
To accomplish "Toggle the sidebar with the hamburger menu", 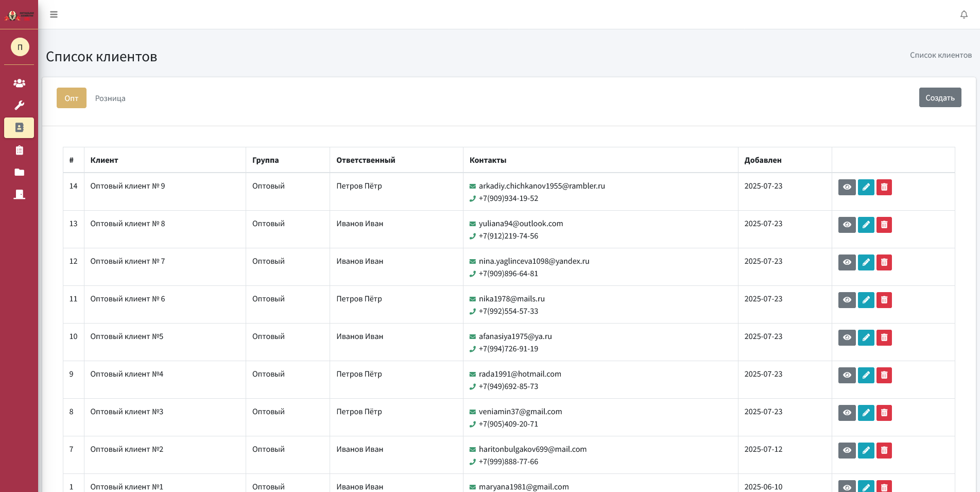I will [x=54, y=14].
